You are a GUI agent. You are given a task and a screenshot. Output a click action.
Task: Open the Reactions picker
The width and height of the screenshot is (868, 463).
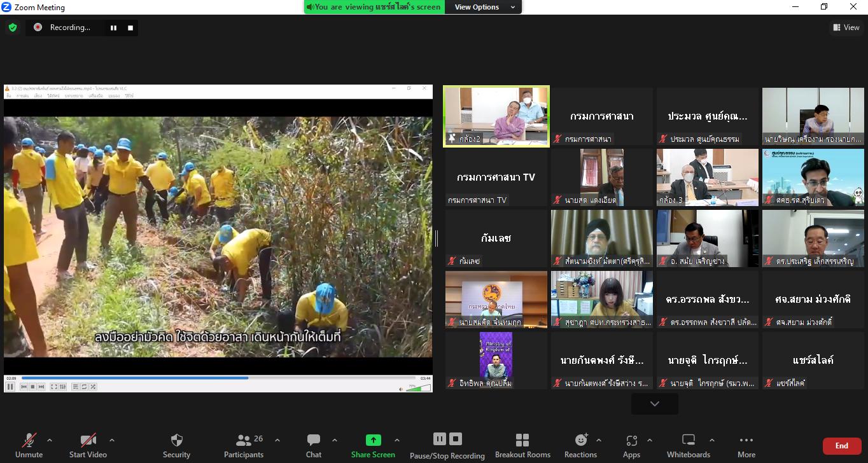581,445
